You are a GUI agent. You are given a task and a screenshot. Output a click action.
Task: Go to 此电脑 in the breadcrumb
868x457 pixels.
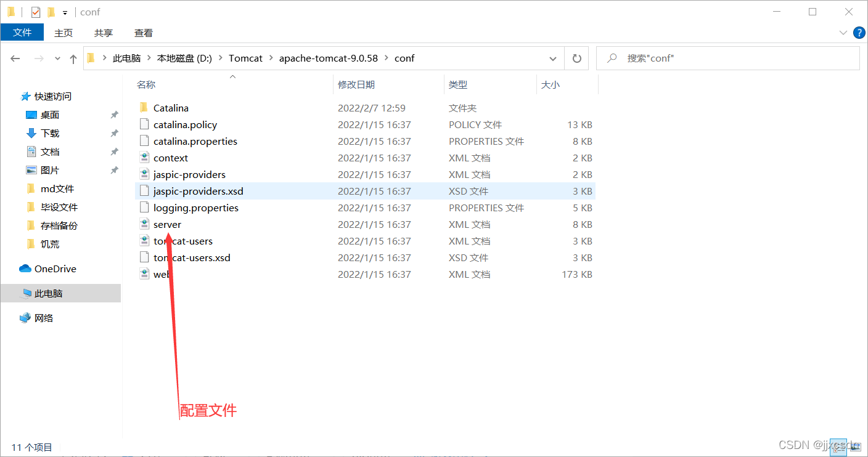tap(127, 58)
